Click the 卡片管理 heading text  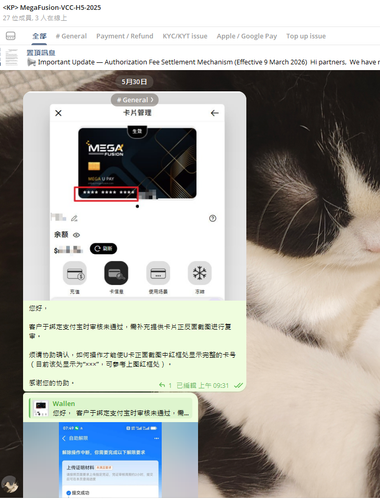click(x=137, y=113)
